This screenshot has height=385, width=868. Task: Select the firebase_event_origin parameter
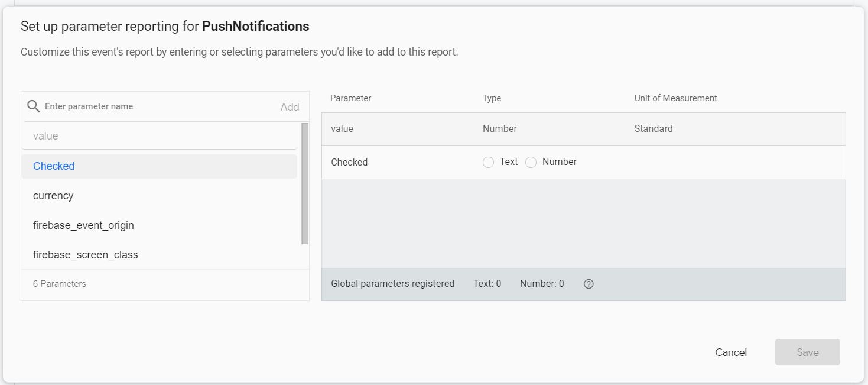[83, 225]
